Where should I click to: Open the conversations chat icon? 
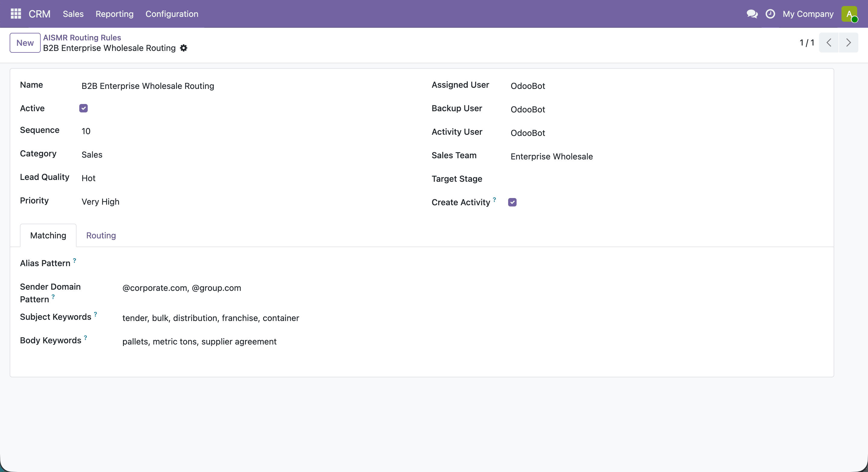click(x=752, y=14)
